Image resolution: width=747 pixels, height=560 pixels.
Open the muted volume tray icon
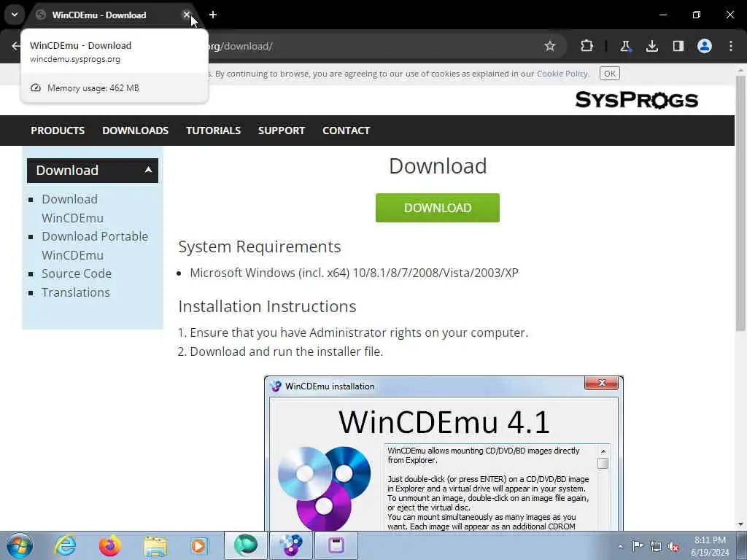point(673,546)
